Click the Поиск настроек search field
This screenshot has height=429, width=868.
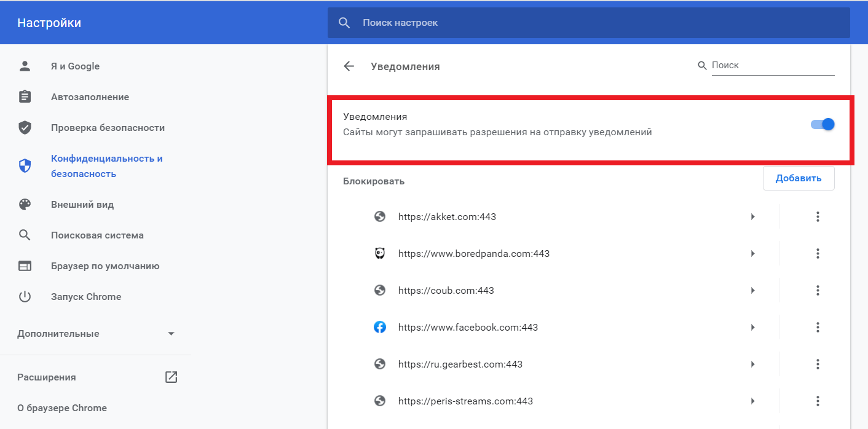click(590, 23)
